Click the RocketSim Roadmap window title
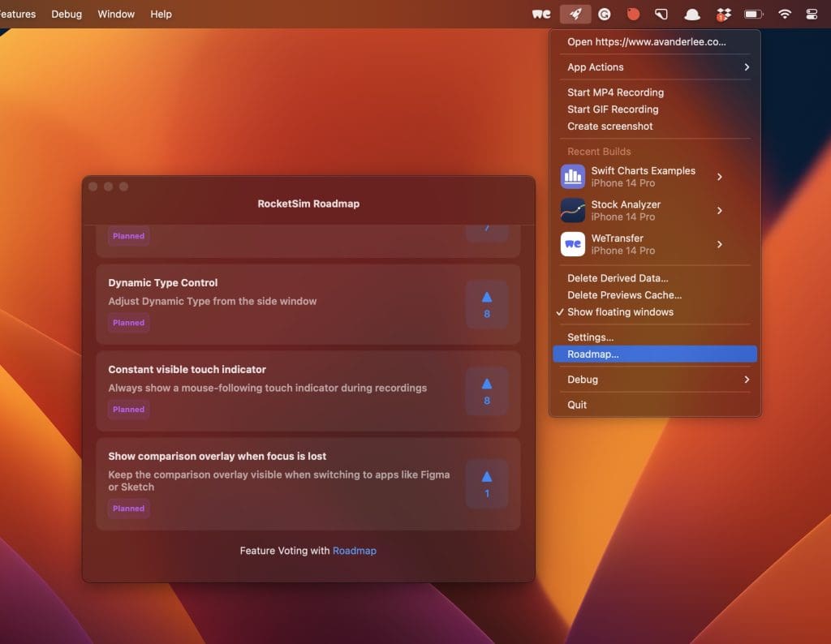The height and width of the screenshot is (644, 831). (308, 204)
